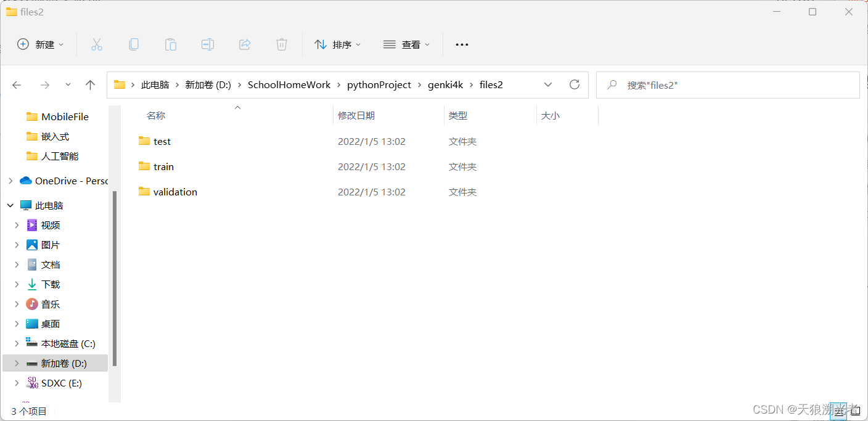Click the Music (音乐) icon in sidebar
The image size is (868, 421).
(32, 304)
